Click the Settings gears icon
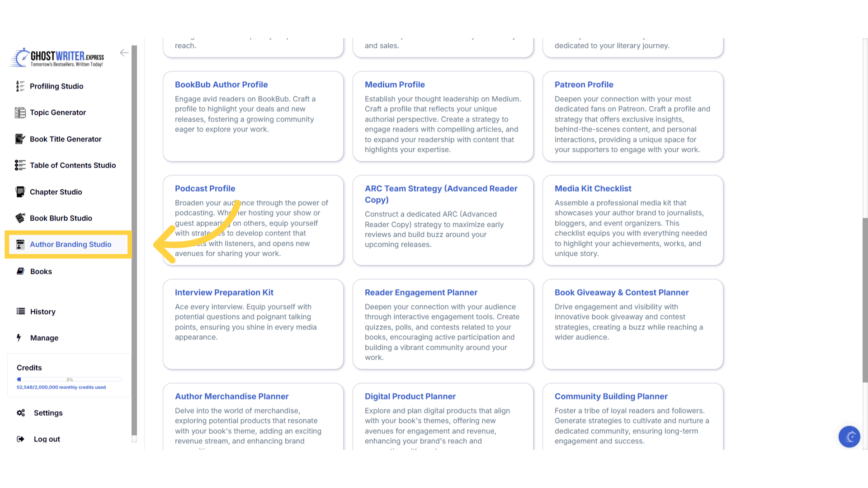The width and height of the screenshot is (868, 488). pyautogui.click(x=21, y=413)
